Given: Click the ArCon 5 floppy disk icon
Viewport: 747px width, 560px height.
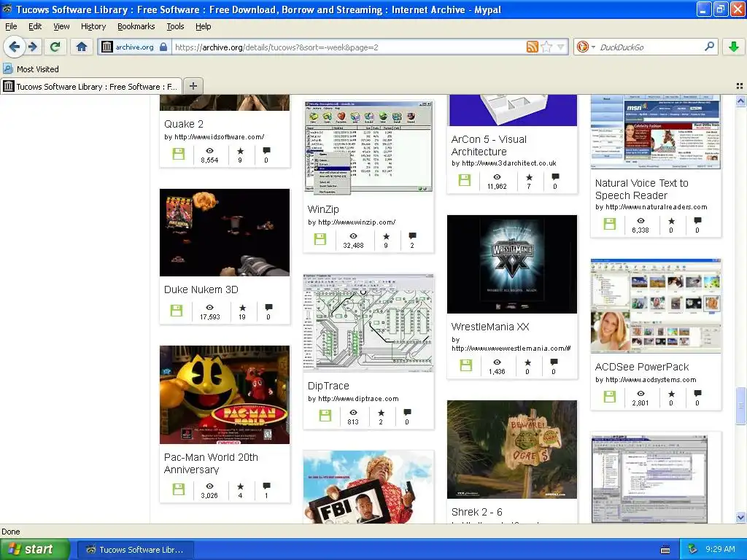Looking at the screenshot, I should pos(465,180).
